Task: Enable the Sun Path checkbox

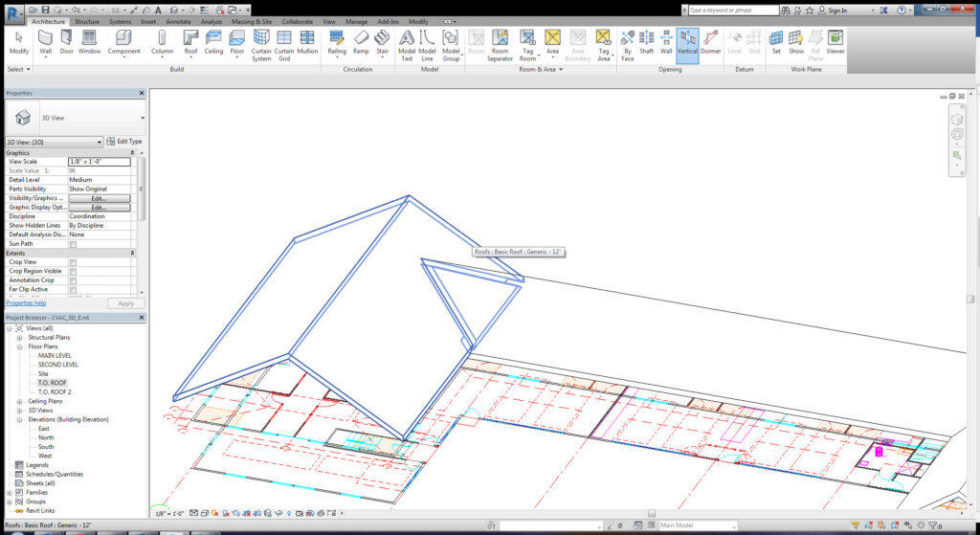Action: [73, 244]
